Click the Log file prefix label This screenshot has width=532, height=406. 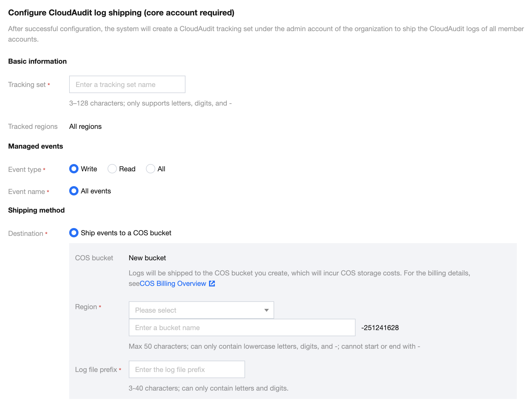pyautogui.click(x=96, y=370)
